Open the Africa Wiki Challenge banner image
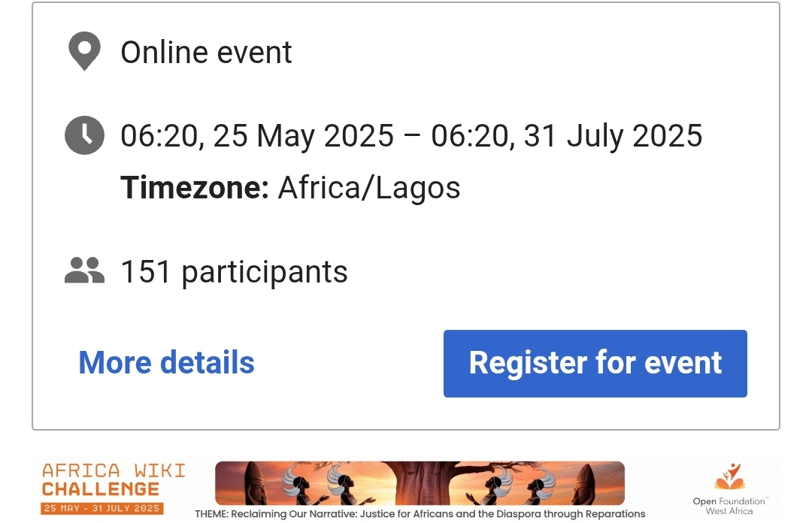This screenshot has width=812, height=523. pos(406,488)
